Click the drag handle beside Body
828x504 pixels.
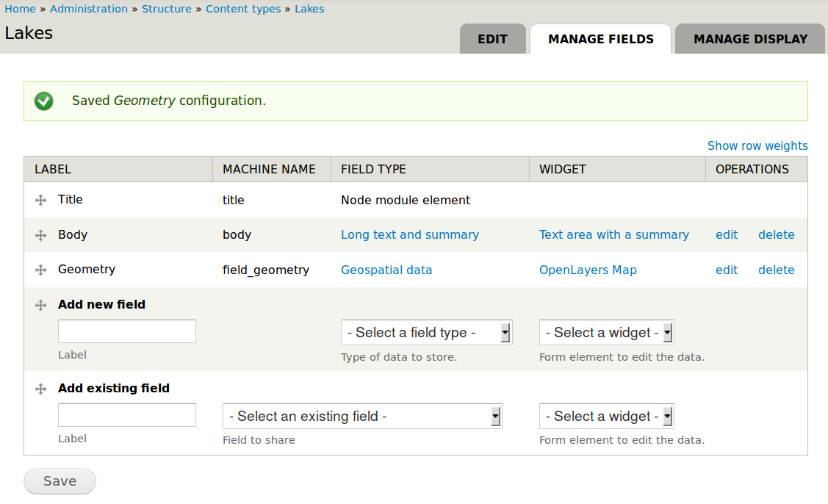click(41, 235)
